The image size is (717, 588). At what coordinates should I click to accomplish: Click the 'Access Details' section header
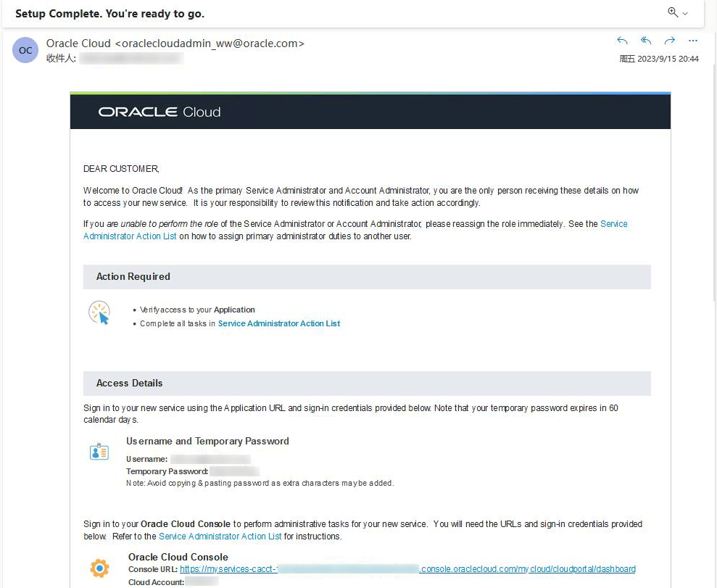click(367, 383)
